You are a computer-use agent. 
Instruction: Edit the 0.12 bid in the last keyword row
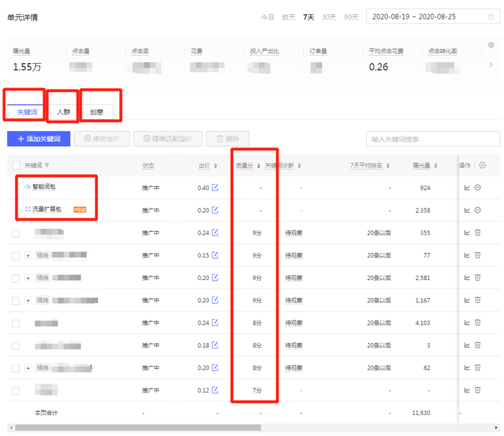point(215,390)
